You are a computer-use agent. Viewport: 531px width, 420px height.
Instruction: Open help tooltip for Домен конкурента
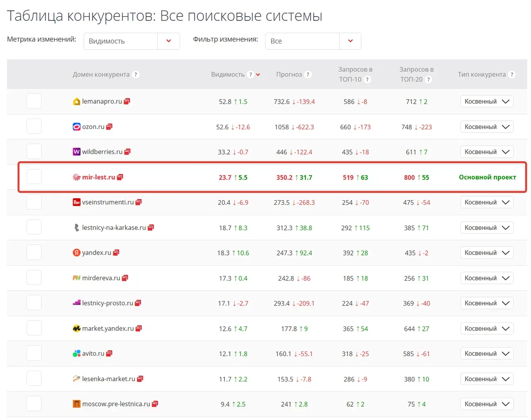point(136,75)
